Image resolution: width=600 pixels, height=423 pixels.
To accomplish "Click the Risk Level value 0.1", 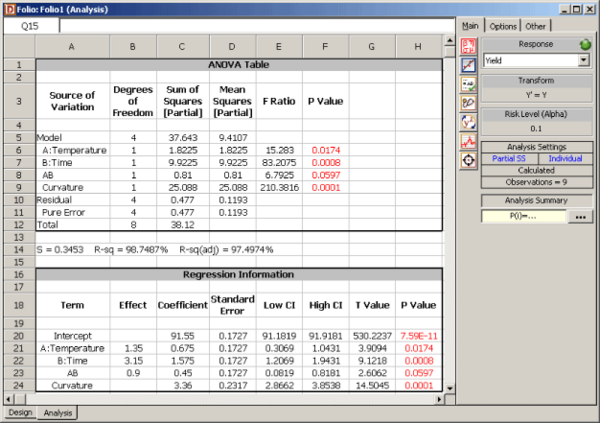I will [536, 128].
